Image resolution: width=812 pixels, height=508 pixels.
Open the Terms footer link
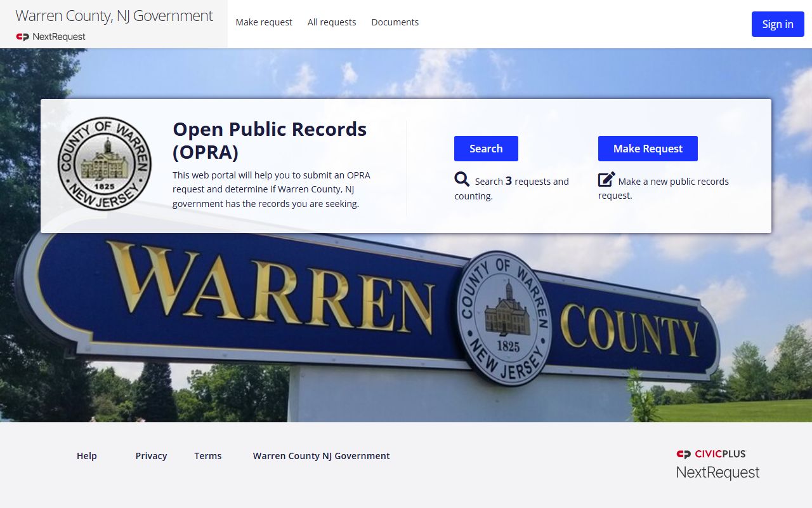pos(208,456)
